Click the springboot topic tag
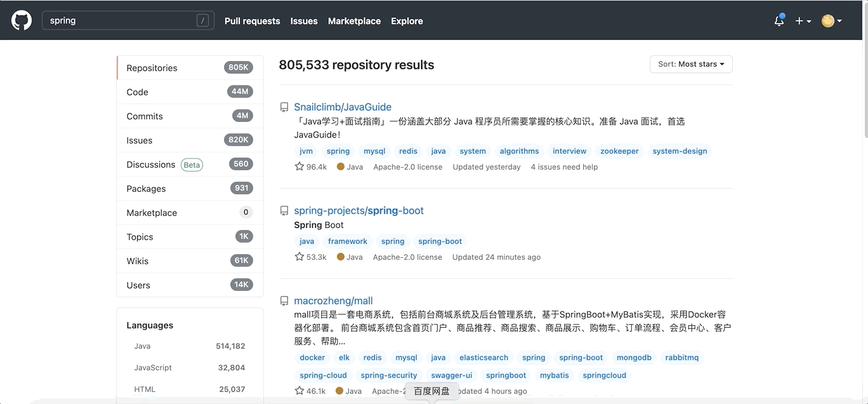The height and width of the screenshot is (404, 868). click(x=506, y=375)
